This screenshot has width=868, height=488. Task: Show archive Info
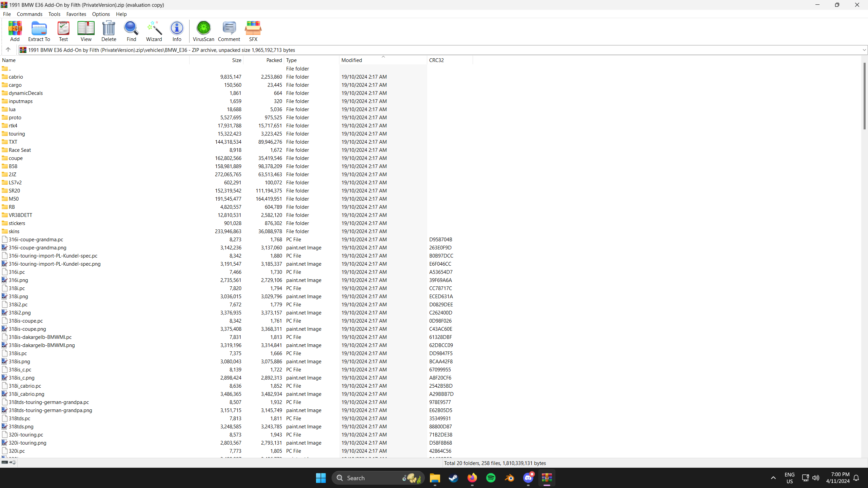point(177,31)
